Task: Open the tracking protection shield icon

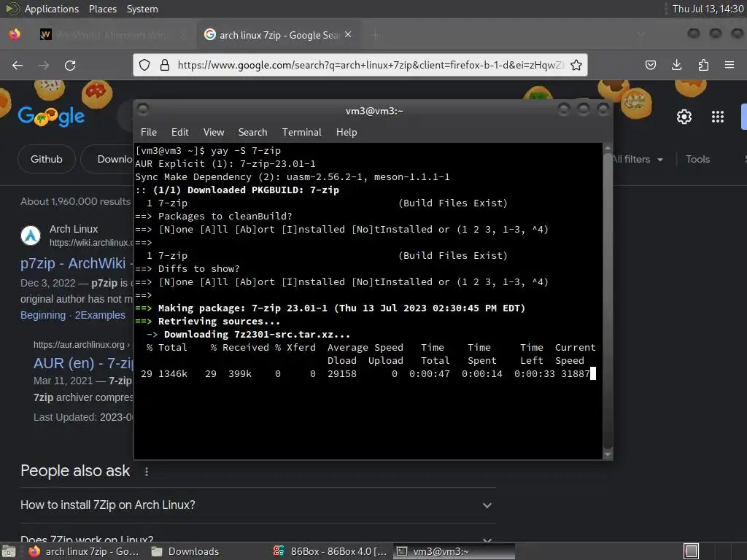Action: pos(145,65)
